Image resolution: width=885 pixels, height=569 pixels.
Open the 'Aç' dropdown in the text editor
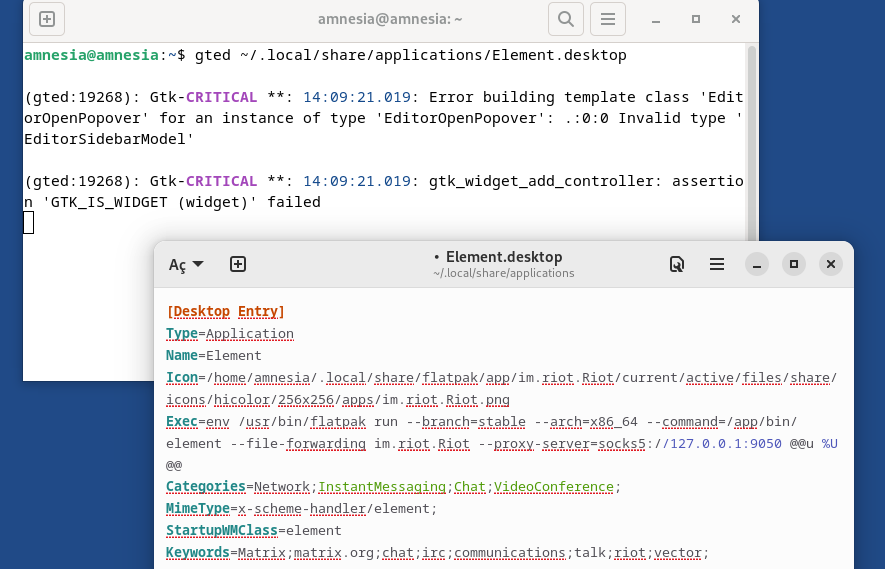click(x=186, y=264)
